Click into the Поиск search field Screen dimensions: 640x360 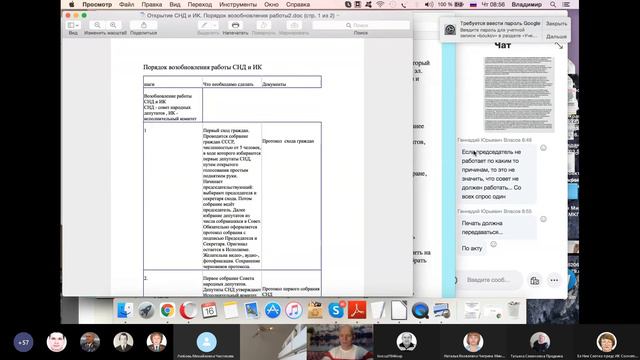click(361, 25)
